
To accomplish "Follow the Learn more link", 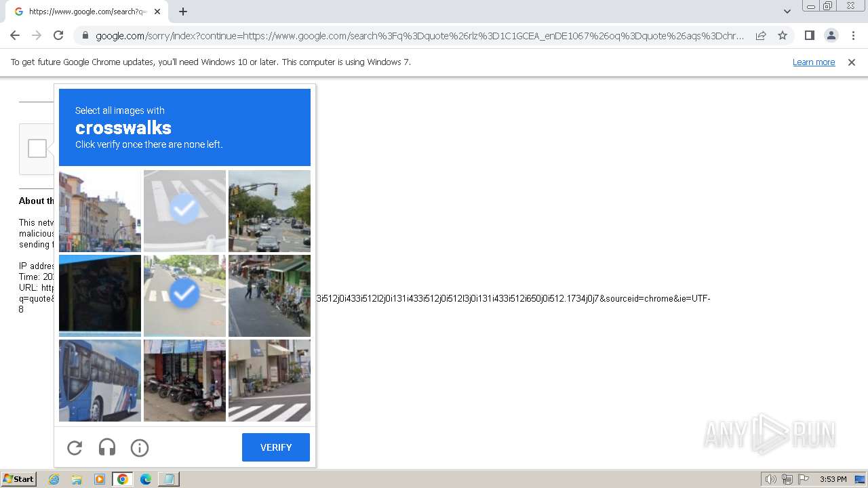I will coord(814,62).
